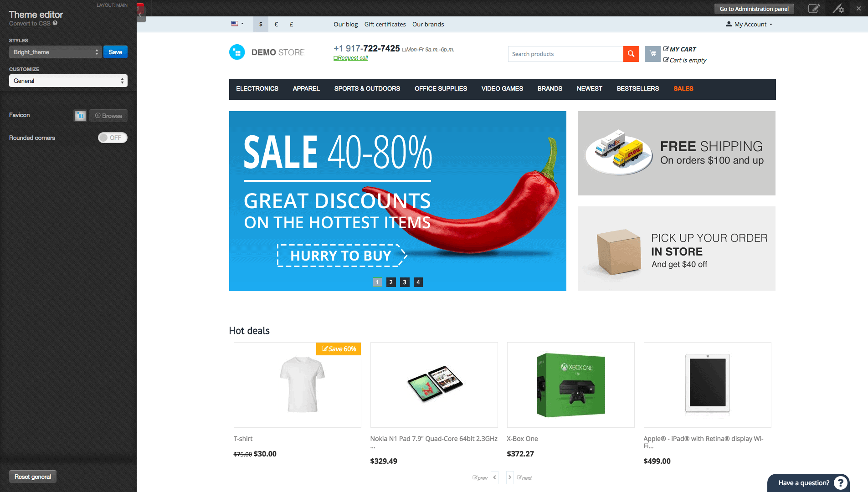Click next arrow in Hot deals carousel

coord(510,477)
